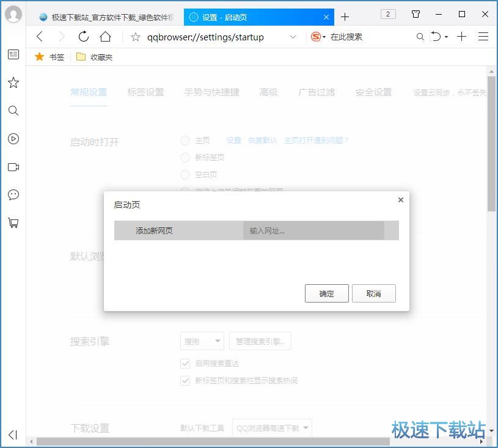Click the horizontal scrollbar left arrow
Screen dimensions: 498x448
click(x=31, y=441)
